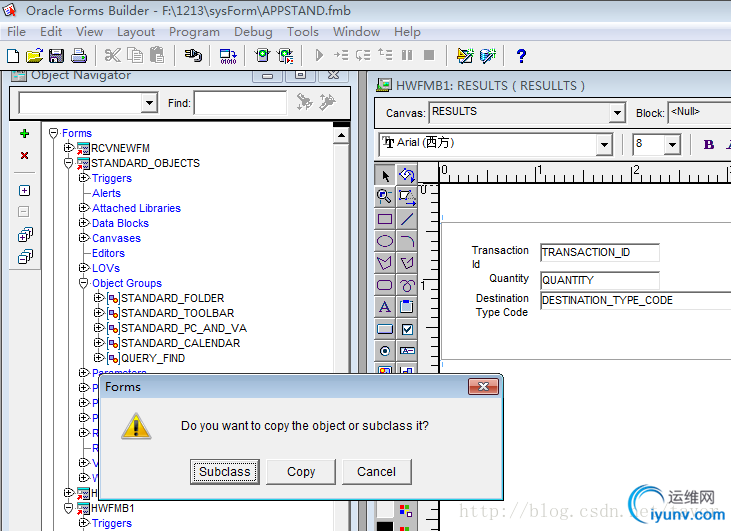Click the Save diskette toolbar icon

pyautogui.click(x=56, y=56)
